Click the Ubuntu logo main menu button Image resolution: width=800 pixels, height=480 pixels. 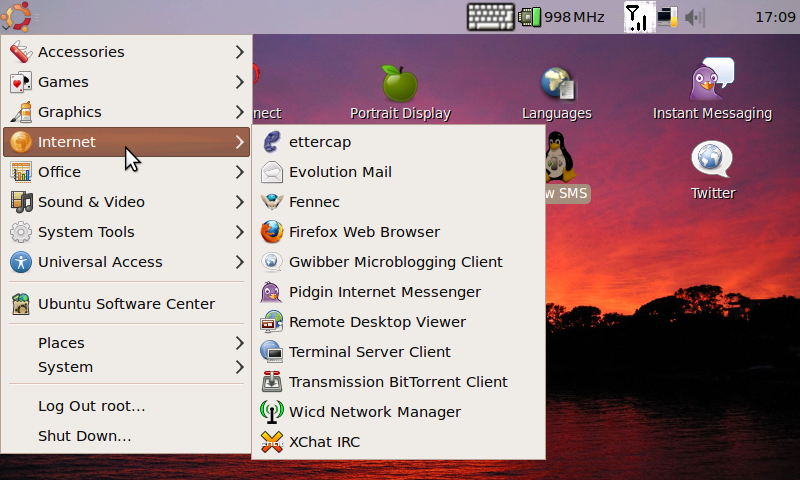20,16
